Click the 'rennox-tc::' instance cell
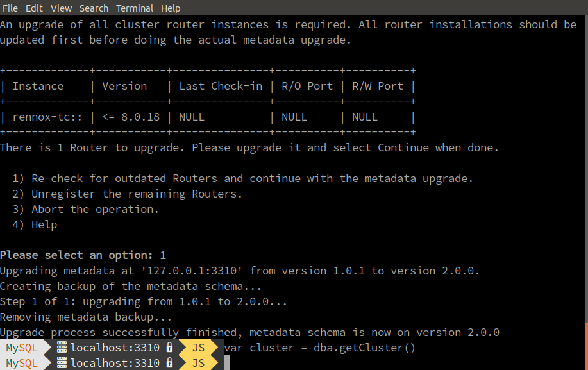The image size is (588, 370). tap(47, 117)
